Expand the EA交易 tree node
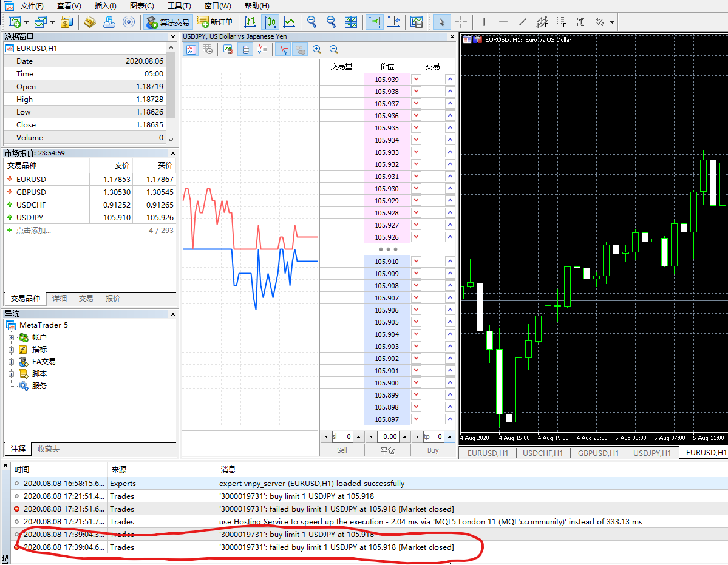The width and height of the screenshot is (728, 565). (x=11, y=362)
